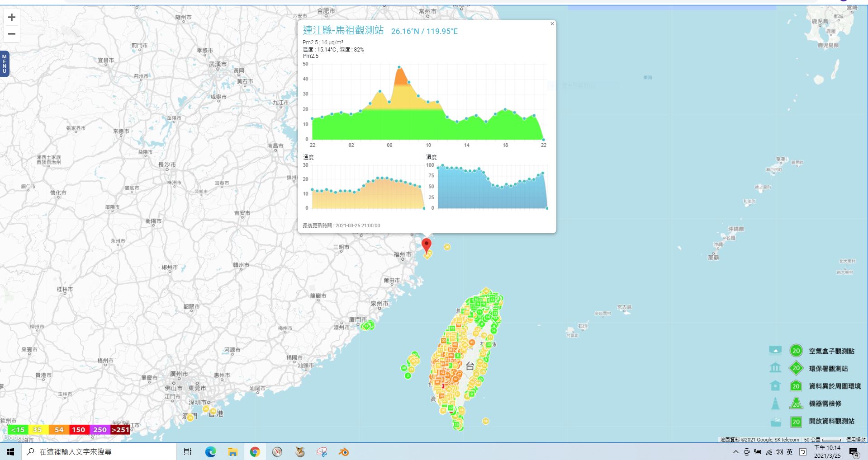Image resolution: width=868 pixels, height=460 pixels.
Task: Open the Wi-Fi network tray icon
Action: 768,452
